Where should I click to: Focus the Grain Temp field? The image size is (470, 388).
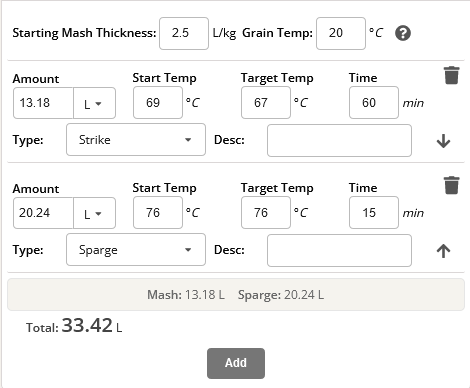pyautogui.click(x=341, y=33)
